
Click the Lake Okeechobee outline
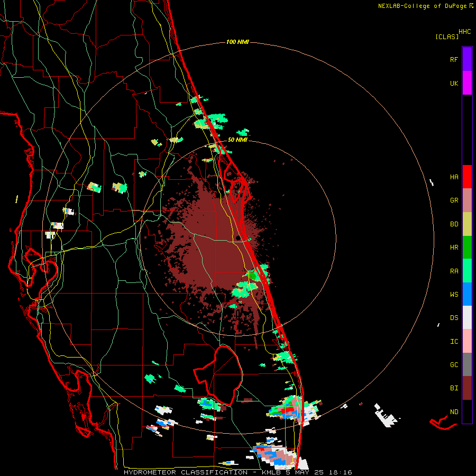click(218, 375)
